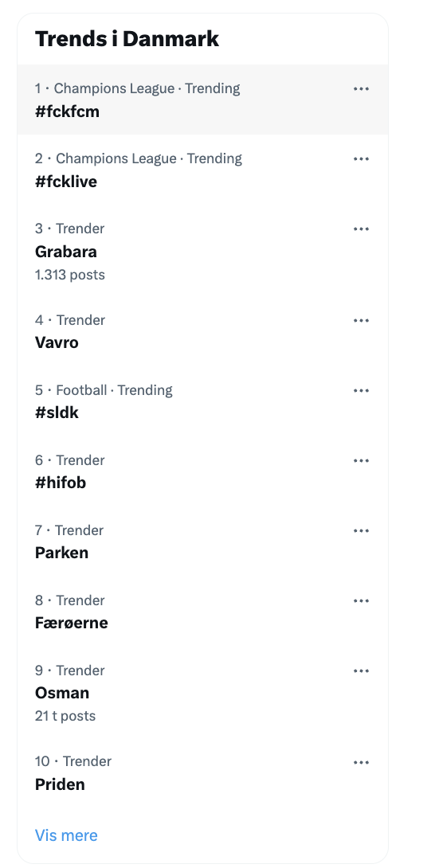Open the #sldk Football hashtag
Screen dimensions: 435x868
(203, 401)
